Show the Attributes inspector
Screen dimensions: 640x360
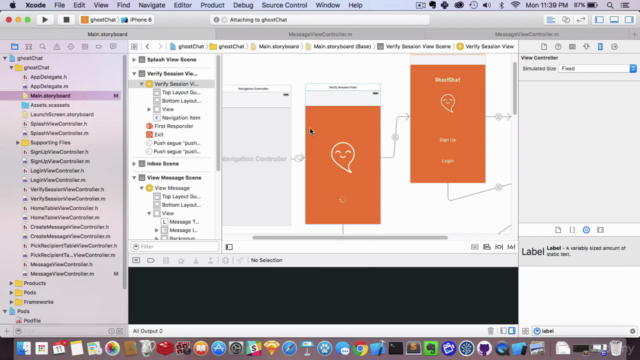click(586, 47)
